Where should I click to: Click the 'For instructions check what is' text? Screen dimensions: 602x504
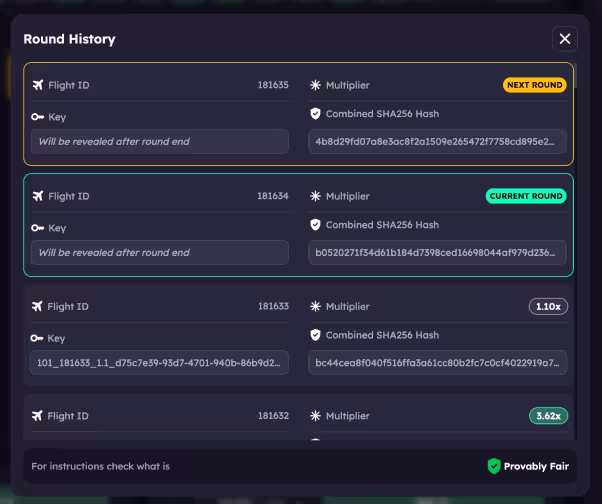(101, 466)
